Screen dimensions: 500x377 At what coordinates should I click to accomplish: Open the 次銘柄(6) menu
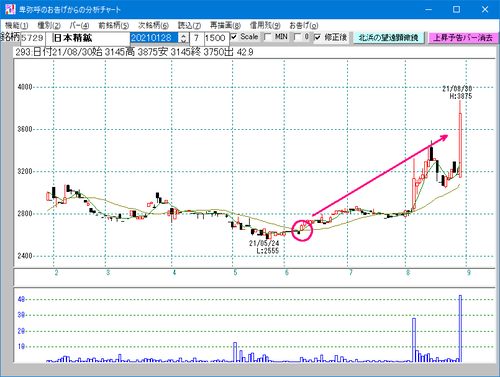[x=153, y=25]
